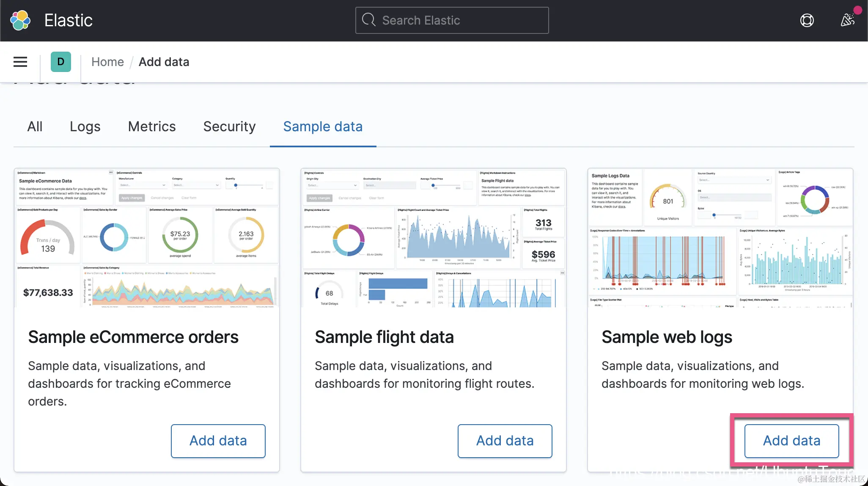Click the Add data breadcrumb

coord(164,62)
